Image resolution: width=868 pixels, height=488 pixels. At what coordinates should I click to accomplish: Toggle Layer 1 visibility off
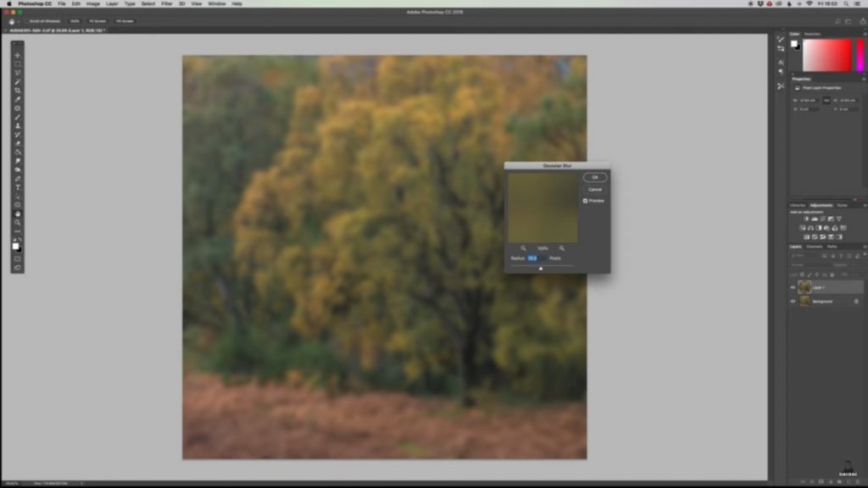[x=793, y=286]
